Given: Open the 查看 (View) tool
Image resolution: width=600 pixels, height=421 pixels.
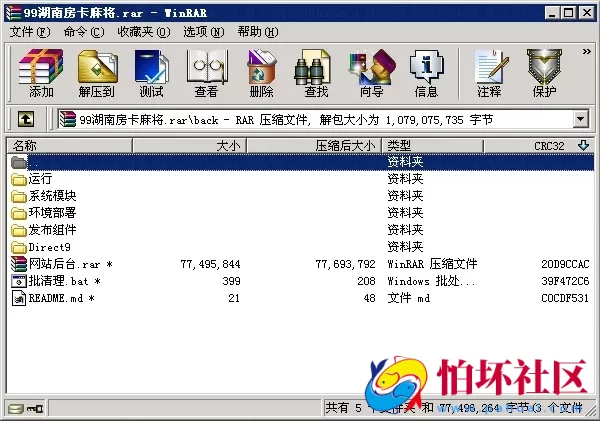Looking at the screenshot, I should pos(206,73).
